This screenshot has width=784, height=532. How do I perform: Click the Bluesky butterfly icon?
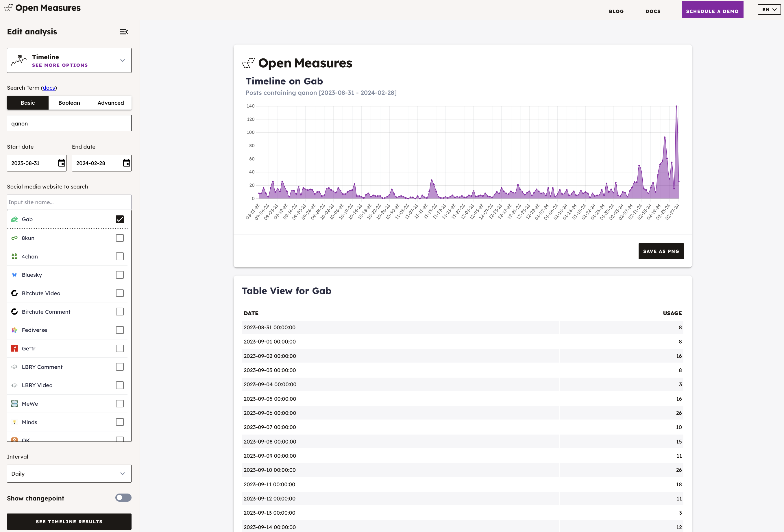(x=14, y=275)
